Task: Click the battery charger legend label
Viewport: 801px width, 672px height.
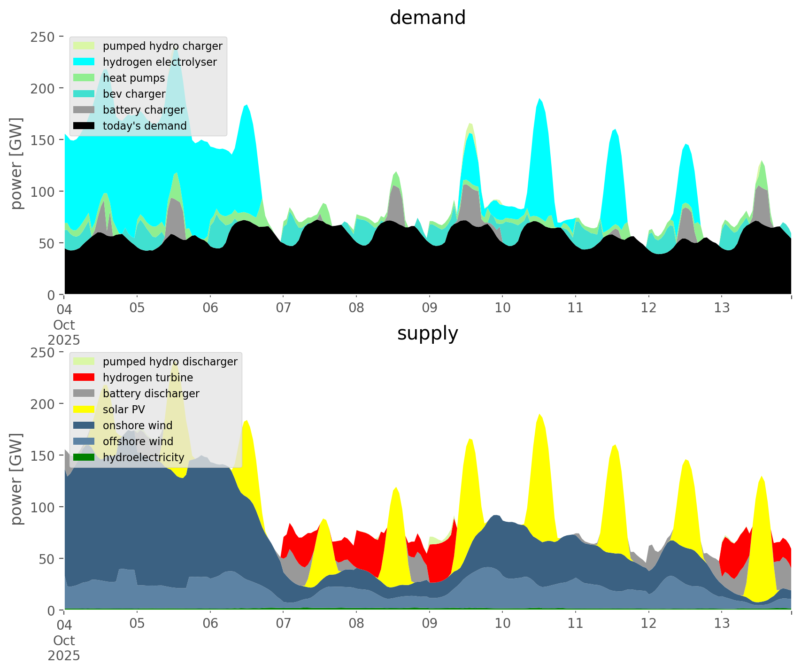Action: pos(143,110)
